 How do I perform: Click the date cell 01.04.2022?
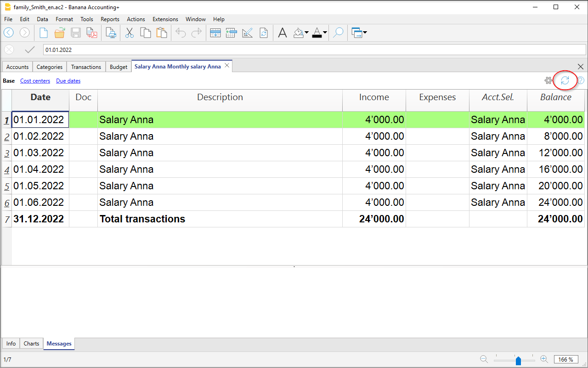[40, 170]
